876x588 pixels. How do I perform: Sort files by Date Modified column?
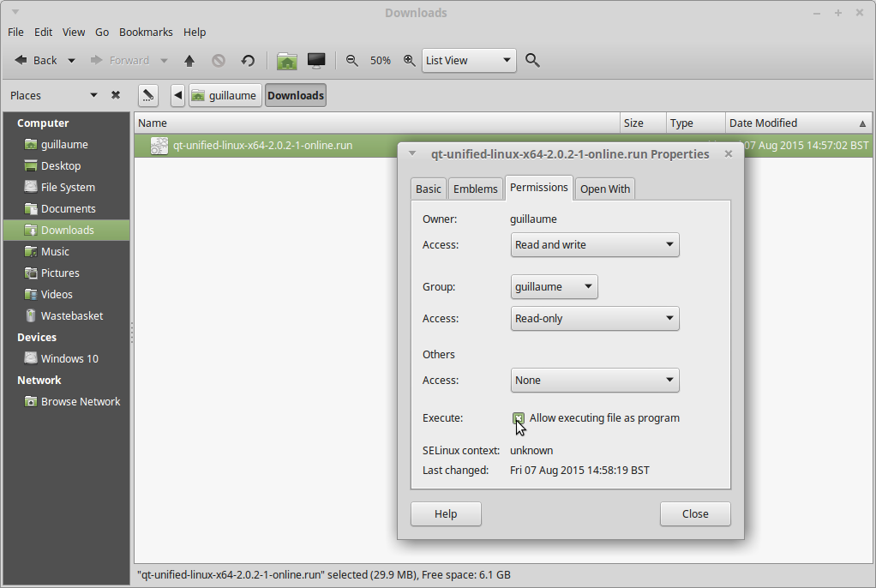(799, 123)
